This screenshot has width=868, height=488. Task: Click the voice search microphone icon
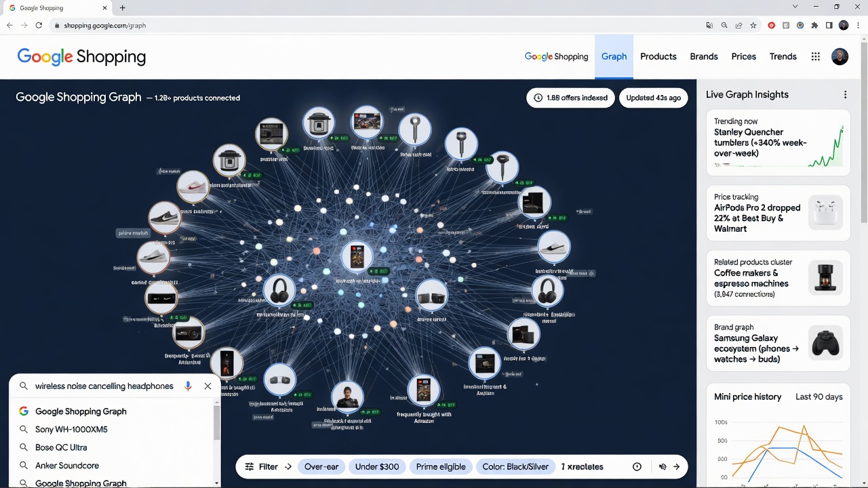tap(189, 386)
